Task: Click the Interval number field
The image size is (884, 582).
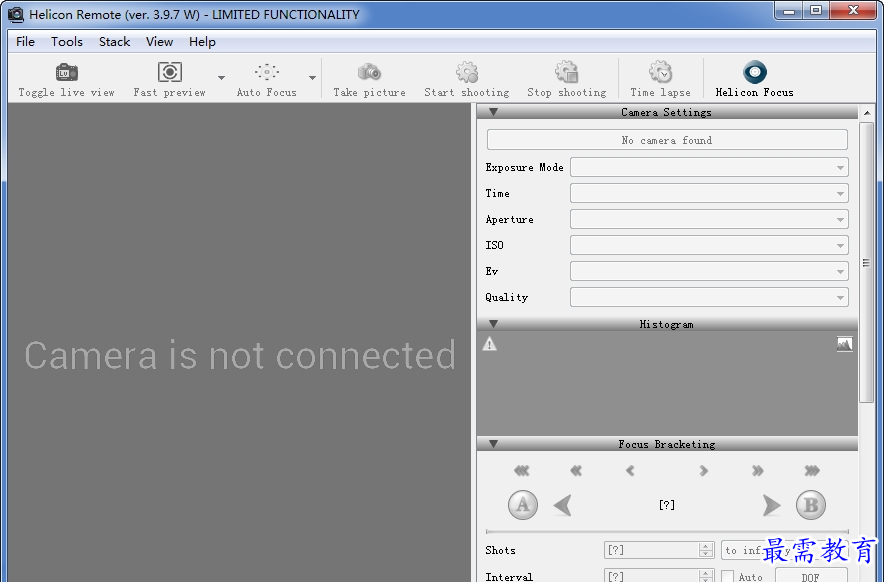Action: (x=651, y=575)
